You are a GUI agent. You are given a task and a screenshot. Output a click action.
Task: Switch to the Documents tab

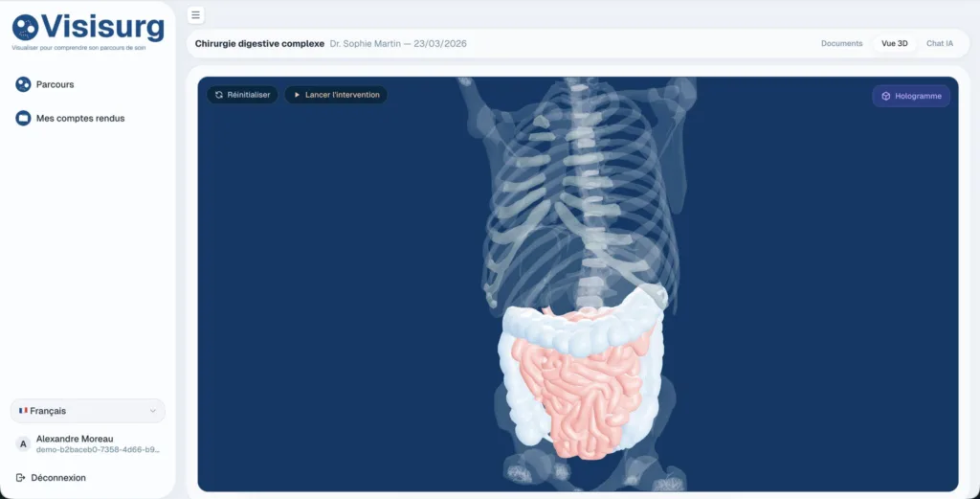(841, 44)
